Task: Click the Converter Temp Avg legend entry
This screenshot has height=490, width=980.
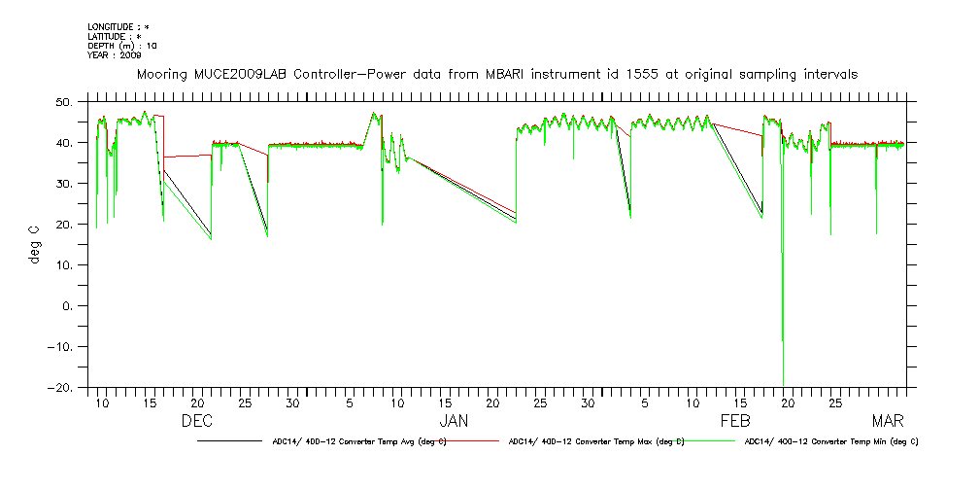Action: point(358,441)
